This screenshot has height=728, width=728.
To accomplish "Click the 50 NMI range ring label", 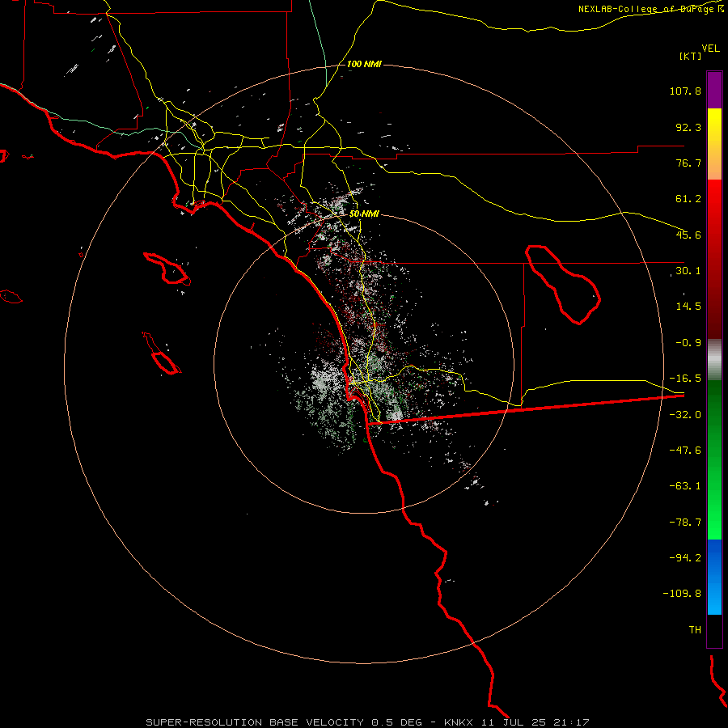I will [364, 214].
